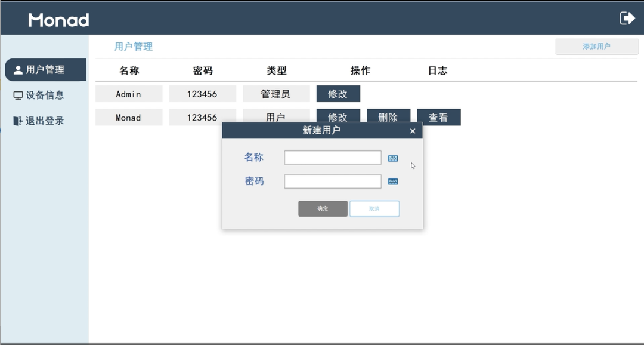
Task: Click the Admin name cell
Action: tap(129, 94)
